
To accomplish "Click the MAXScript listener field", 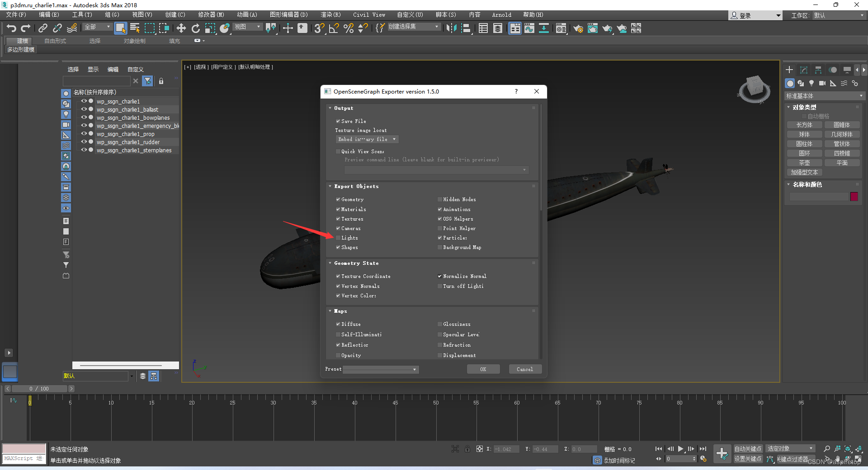I will tap(24, 458).
